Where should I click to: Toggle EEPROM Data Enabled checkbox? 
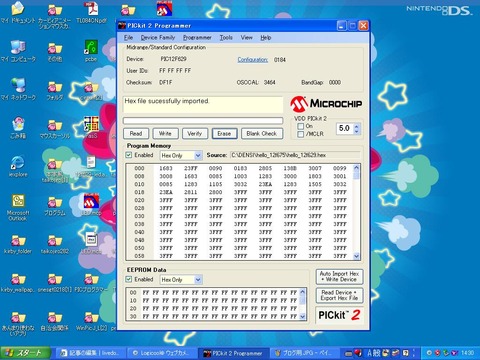tap(129, 279)
